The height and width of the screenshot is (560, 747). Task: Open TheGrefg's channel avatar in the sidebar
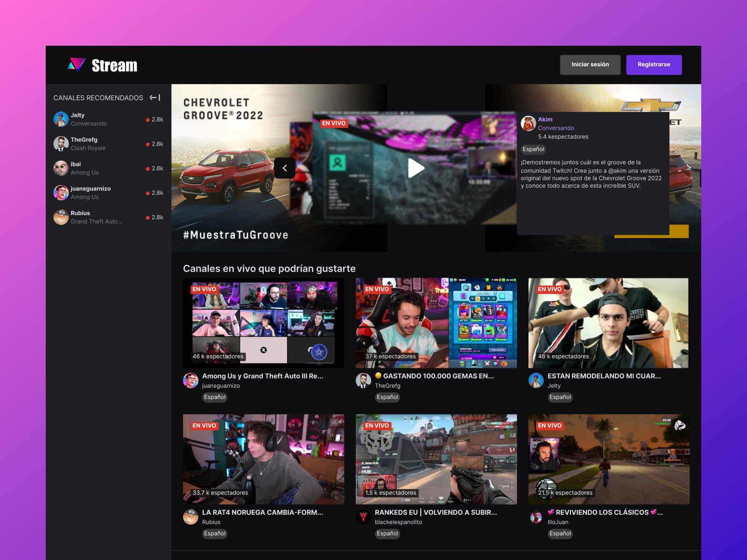click(61, 143)
